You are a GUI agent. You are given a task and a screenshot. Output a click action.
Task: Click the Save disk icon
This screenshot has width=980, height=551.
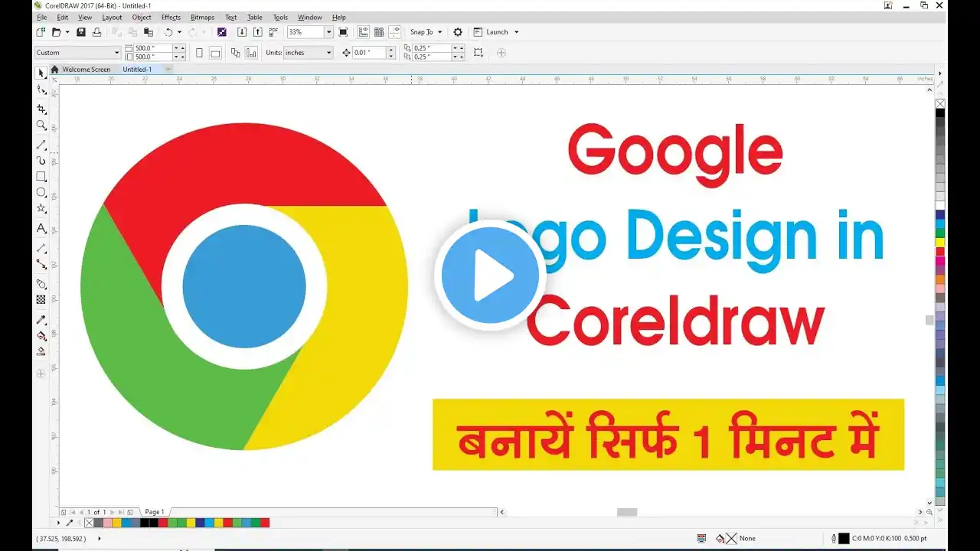pyautogui.click(x=80, y=32)
